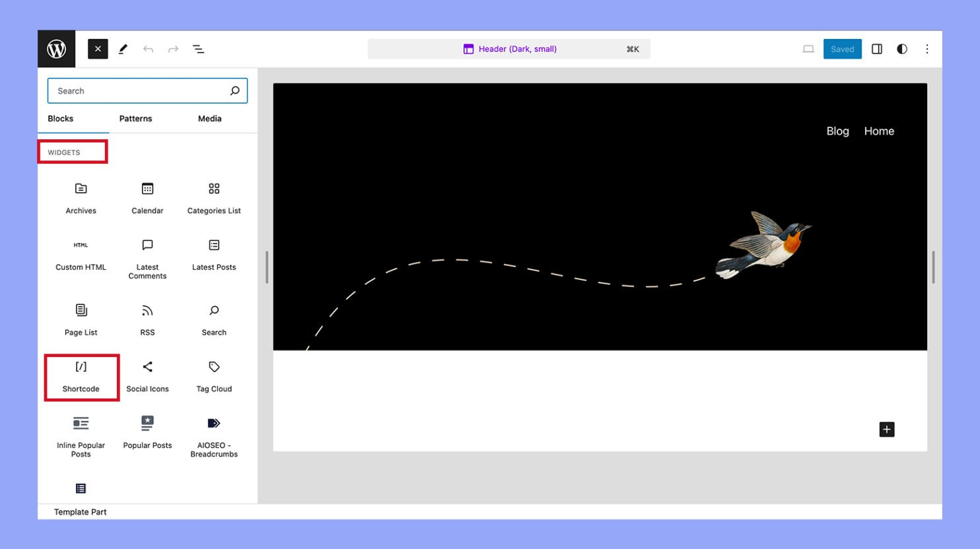Click the WordPress logo

pyautogui.click(x=57, y=49)
